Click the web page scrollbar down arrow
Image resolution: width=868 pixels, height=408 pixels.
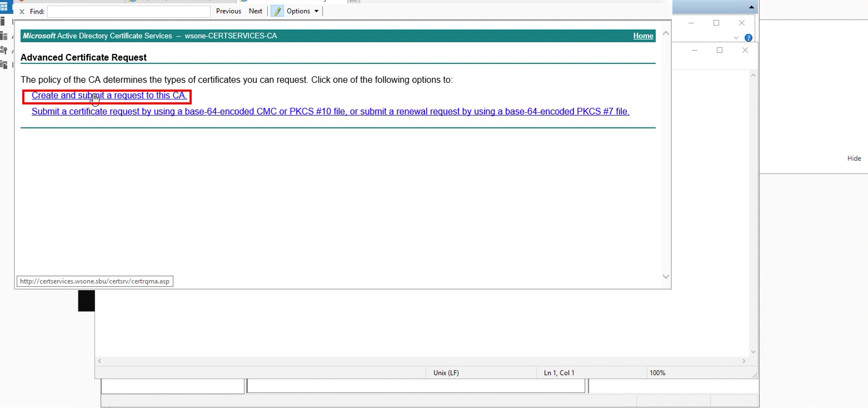click(666, 276)
